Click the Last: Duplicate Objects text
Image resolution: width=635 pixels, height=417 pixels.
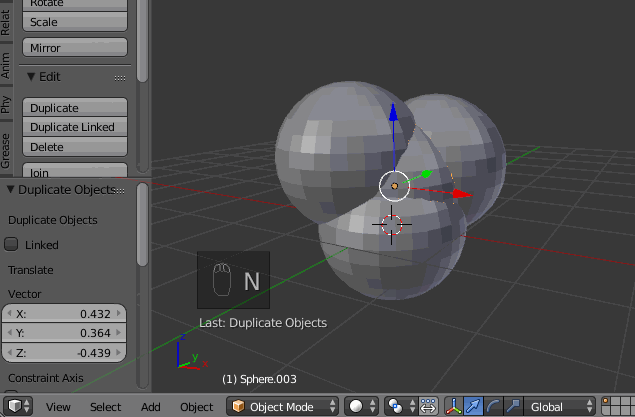[x=263, y=323]
